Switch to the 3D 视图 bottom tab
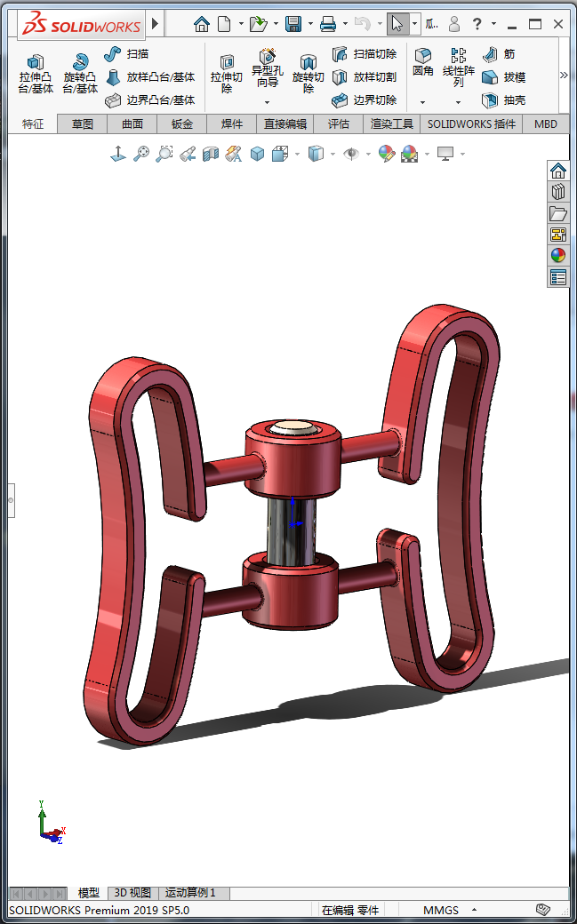577x924 pixels. pyautogui.click(x=132, y=893)
